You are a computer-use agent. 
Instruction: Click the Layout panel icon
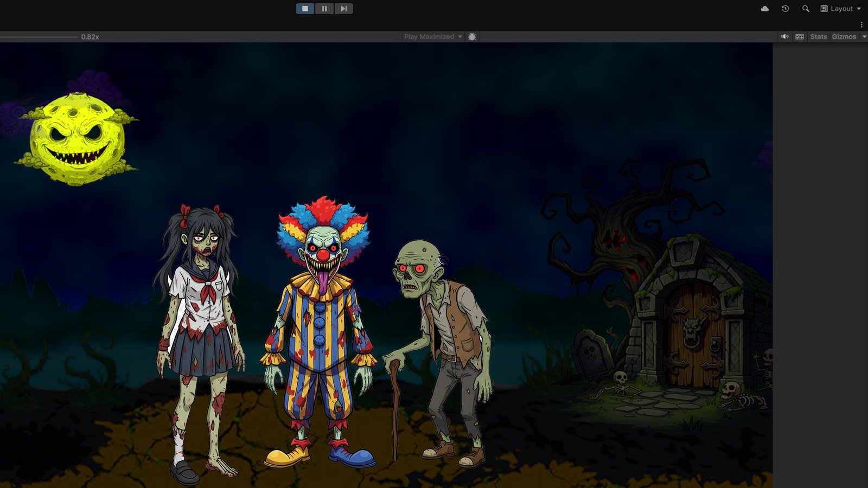pos(823,9)
